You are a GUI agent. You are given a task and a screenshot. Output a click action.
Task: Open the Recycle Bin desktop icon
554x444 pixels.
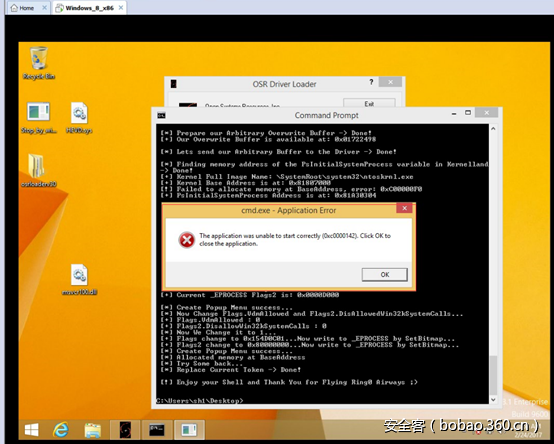point(39,63)
